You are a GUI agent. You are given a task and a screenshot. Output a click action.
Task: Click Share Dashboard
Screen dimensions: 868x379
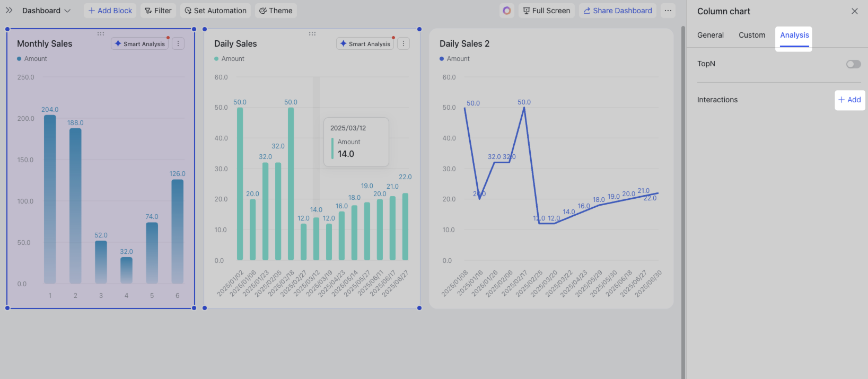point(618,11)
